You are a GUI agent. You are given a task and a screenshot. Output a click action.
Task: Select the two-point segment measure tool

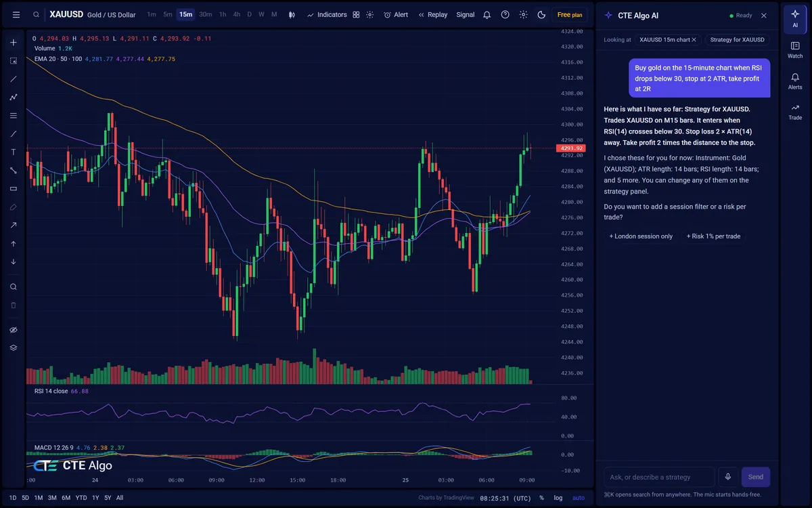click(x=14, y=171)
